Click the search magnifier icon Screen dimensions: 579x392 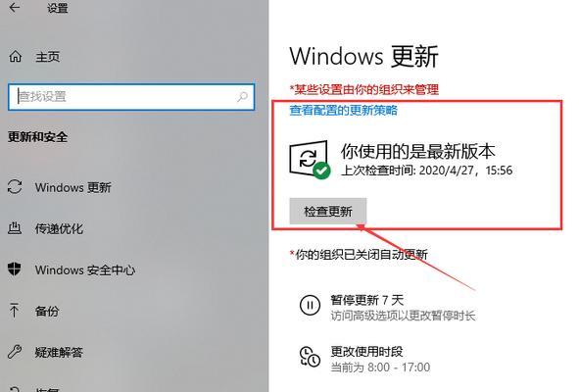242,97
